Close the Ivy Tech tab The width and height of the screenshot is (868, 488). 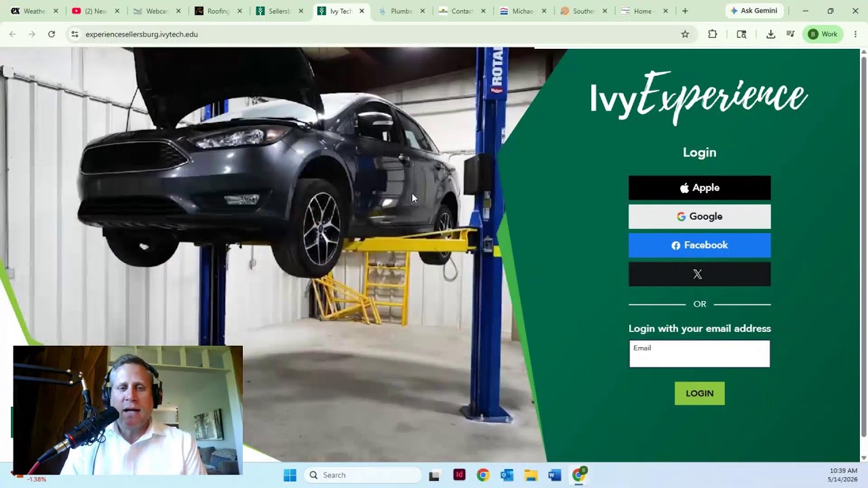(x=361, y=11)
